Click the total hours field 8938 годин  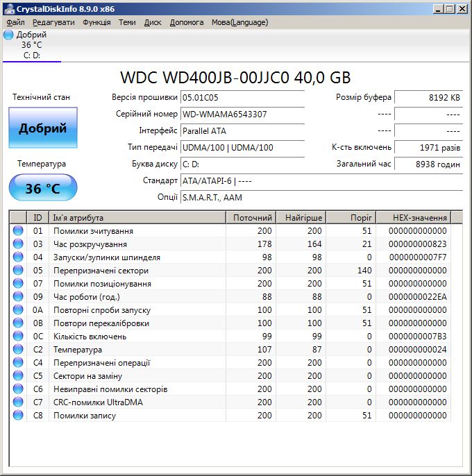[x=428, y=164]
